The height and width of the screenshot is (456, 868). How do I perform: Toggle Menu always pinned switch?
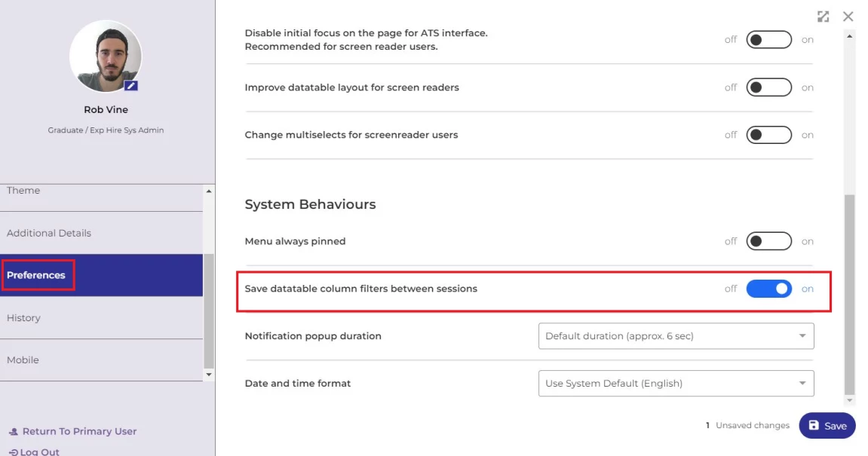(x=768, y=241)
